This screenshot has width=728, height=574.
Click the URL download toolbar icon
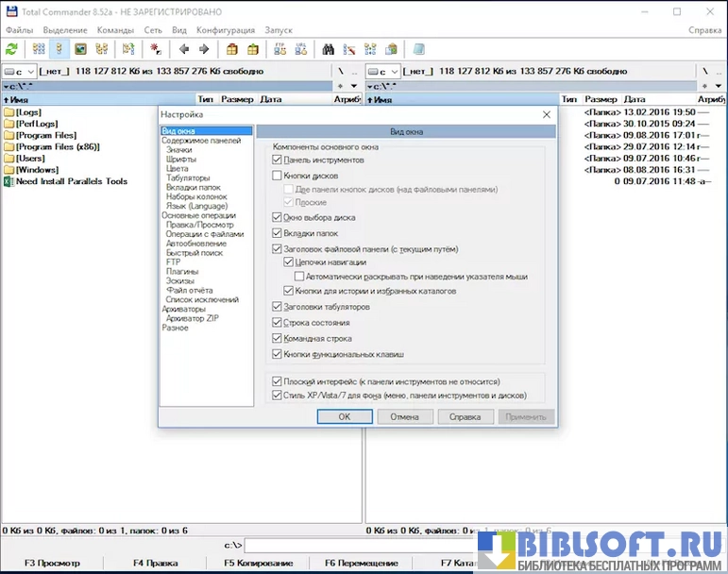tap(301, 49)
